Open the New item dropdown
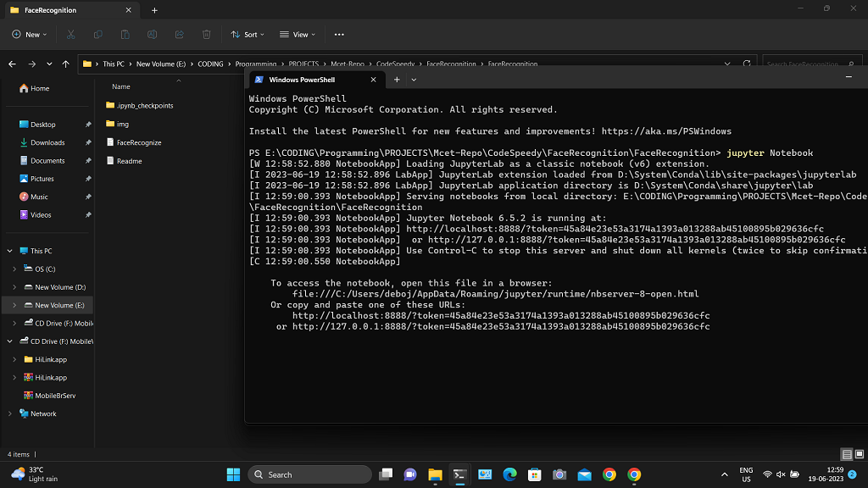The image size is (868, 488). pyautogui.click(x=30, y=34)
